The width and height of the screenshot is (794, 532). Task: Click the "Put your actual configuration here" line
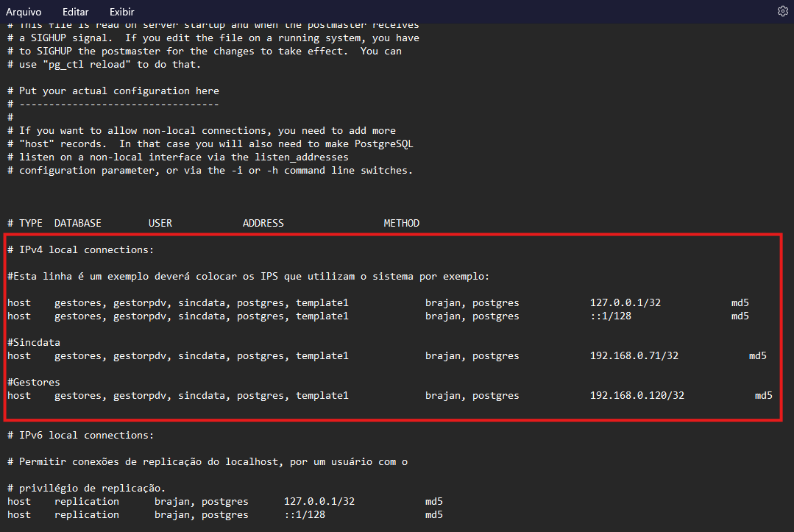(119, 91)
